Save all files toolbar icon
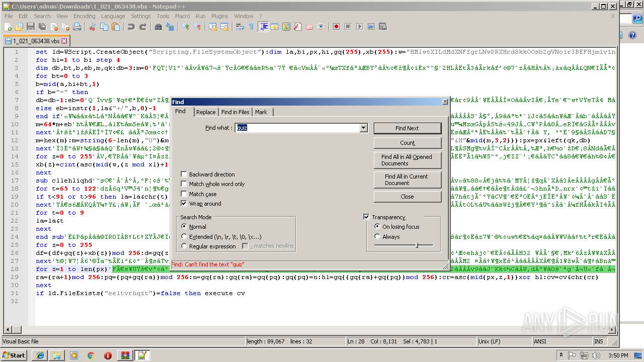The image size is (644, 362). (x=41, y=27)
